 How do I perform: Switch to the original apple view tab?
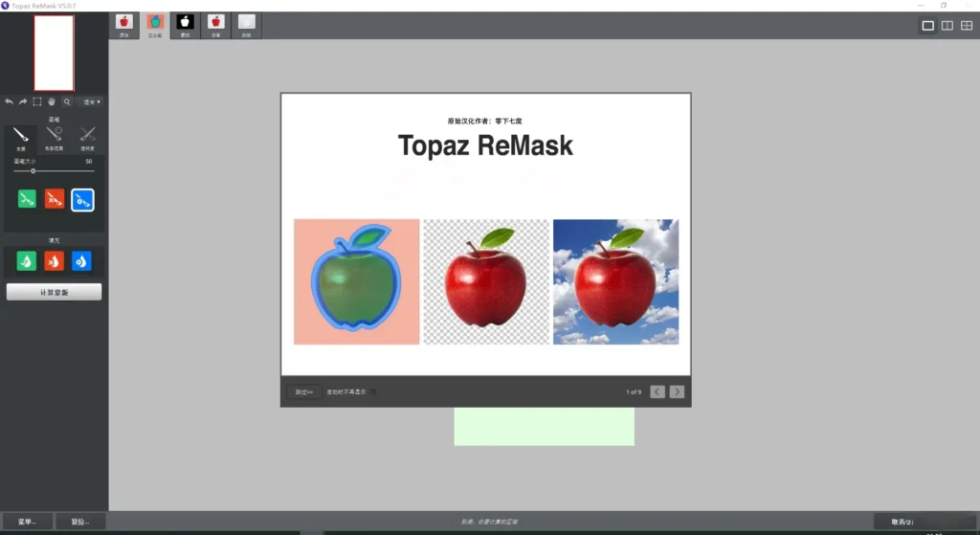pos(123,26)
